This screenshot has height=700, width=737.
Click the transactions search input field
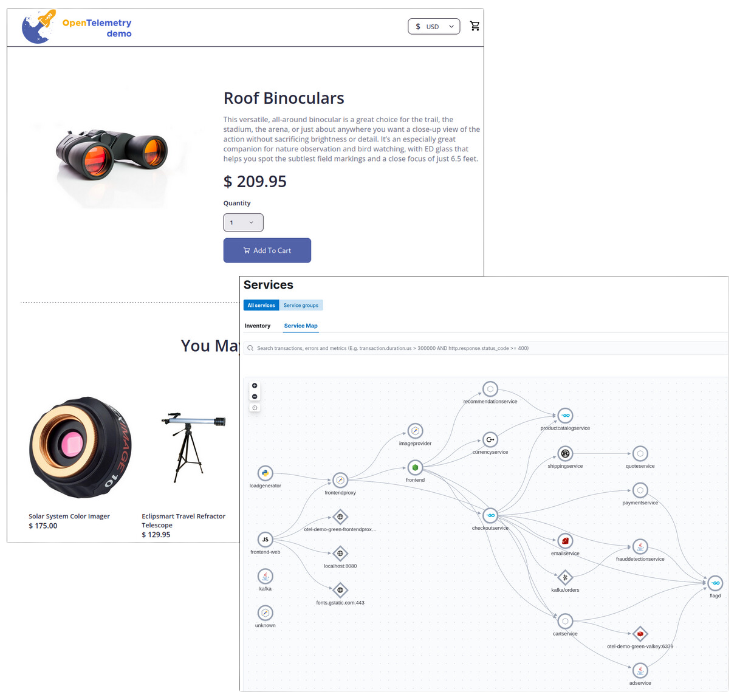(x=486, y=348)
